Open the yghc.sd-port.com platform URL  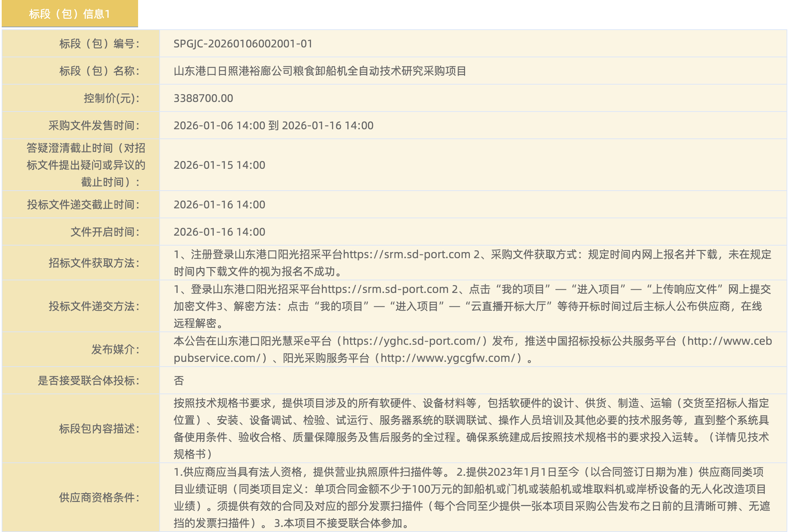tap(412, 341)
